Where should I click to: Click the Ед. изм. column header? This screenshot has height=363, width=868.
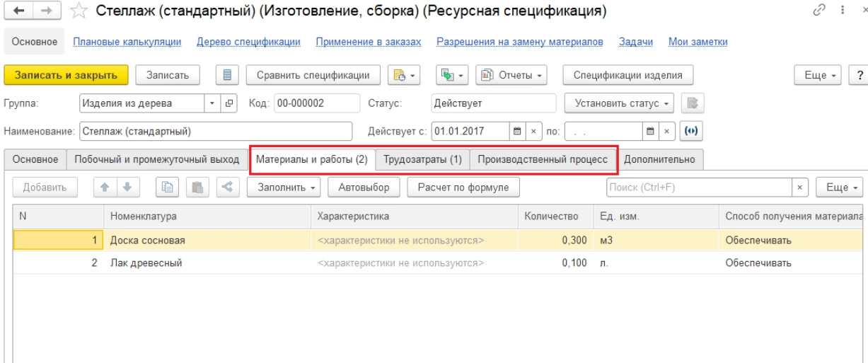pyautogui.click(x=656, y=216)
